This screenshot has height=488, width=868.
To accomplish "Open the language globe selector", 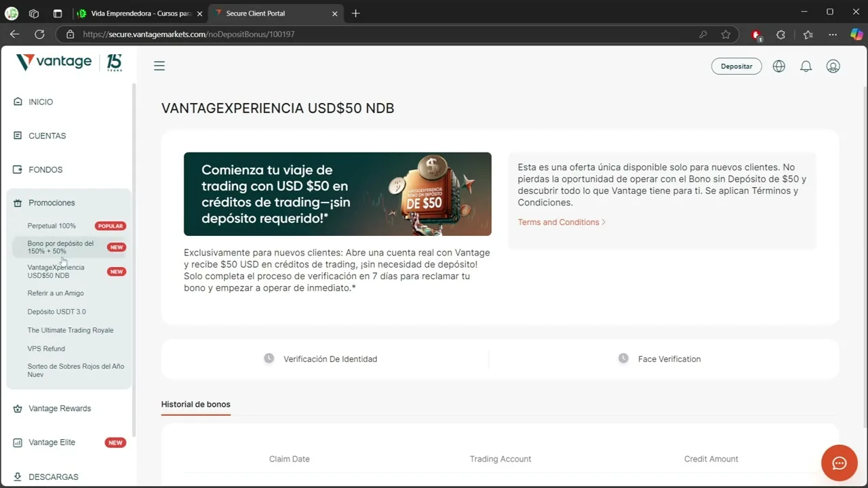I will (779, 66).
